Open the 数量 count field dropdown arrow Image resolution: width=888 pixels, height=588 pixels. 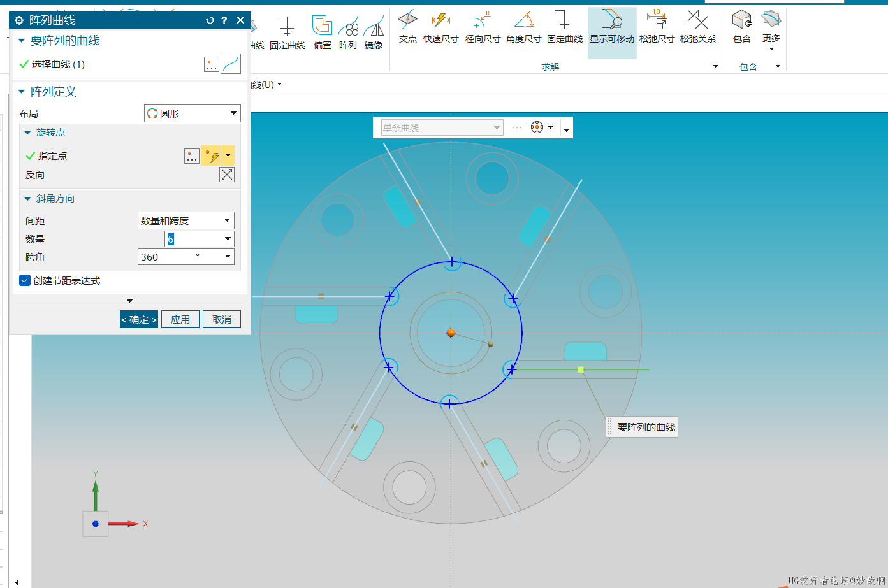(228, 239)
